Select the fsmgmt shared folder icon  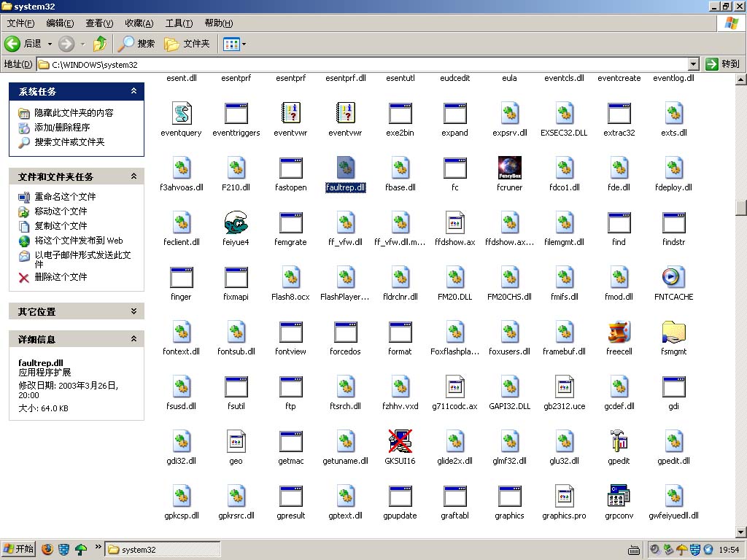(x=673, y=332)
